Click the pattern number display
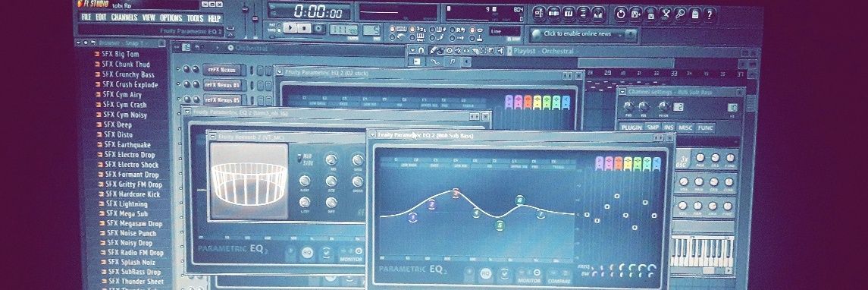 point(371,30)
